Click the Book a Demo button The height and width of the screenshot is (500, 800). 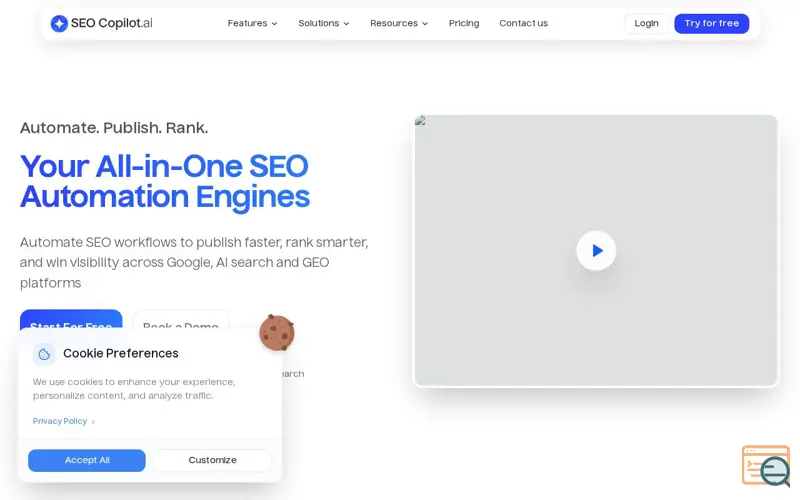tap(181, 320)
